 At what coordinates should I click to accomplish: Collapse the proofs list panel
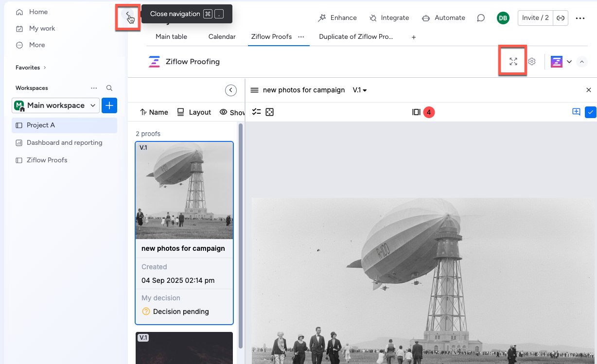[x=231, y=90]
